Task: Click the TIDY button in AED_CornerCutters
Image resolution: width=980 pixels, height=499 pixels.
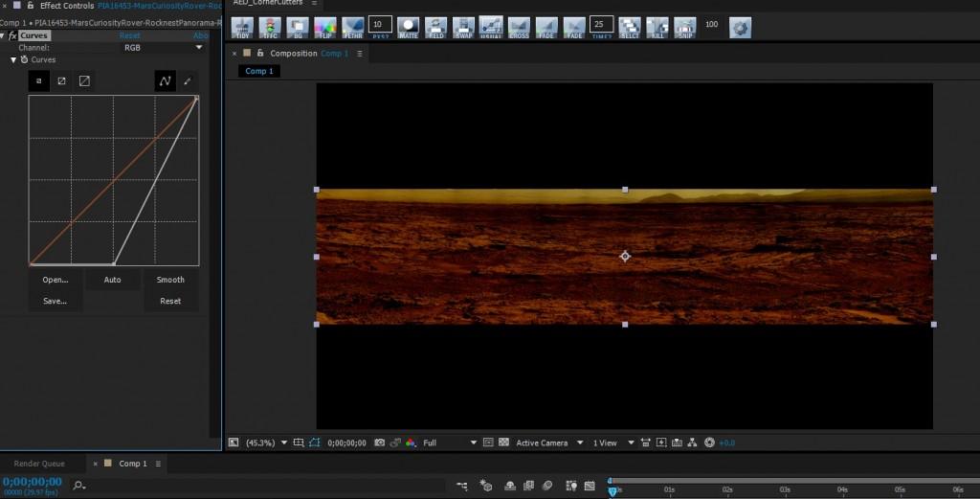Action: (x=242, y=26)
